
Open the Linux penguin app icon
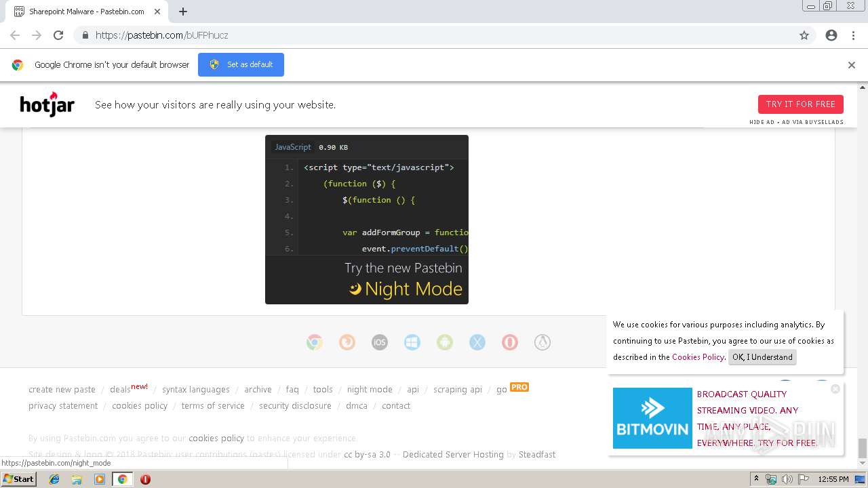click(542, 342)
